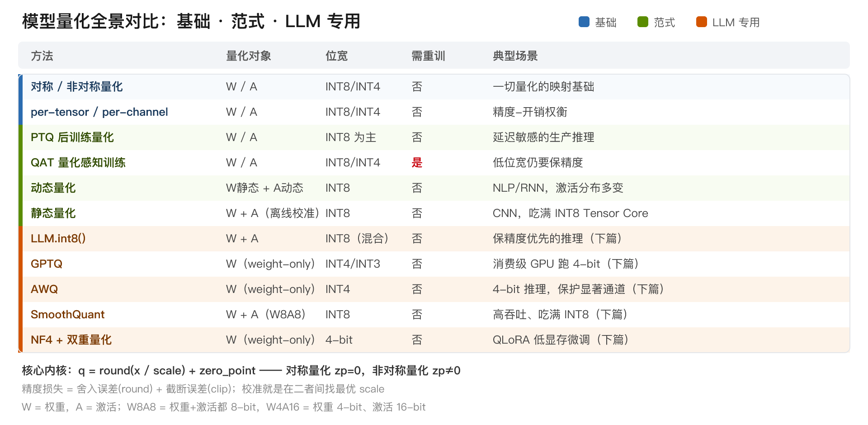This screenshot has height=425, width=868.
Task: Click the 动态量化 method name
Action: [x=53, y=188]
